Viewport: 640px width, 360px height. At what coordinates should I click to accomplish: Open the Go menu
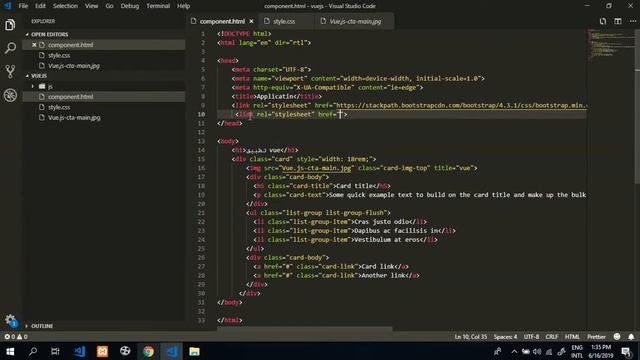[x=109, y=6]
